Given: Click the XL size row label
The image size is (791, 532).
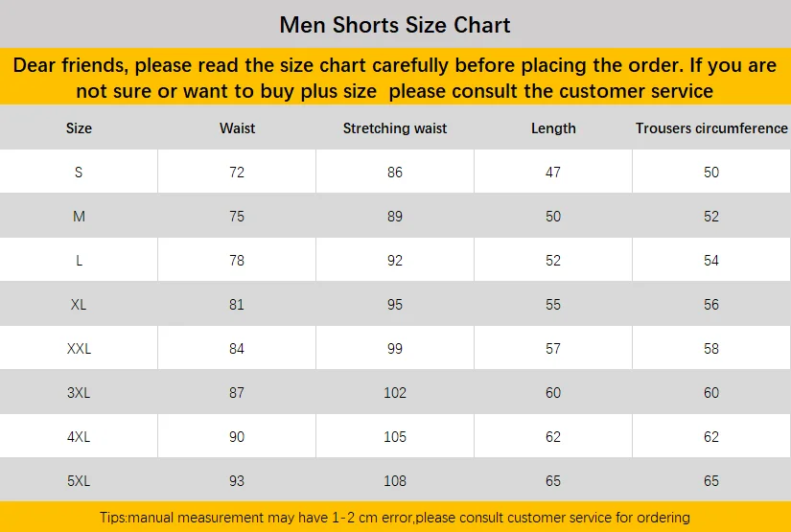Looking at the screenshot, I should click(79, 305).
